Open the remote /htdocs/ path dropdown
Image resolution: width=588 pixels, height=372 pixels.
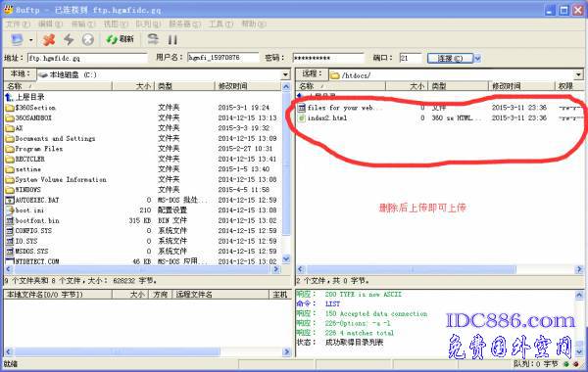click(578, 75)
